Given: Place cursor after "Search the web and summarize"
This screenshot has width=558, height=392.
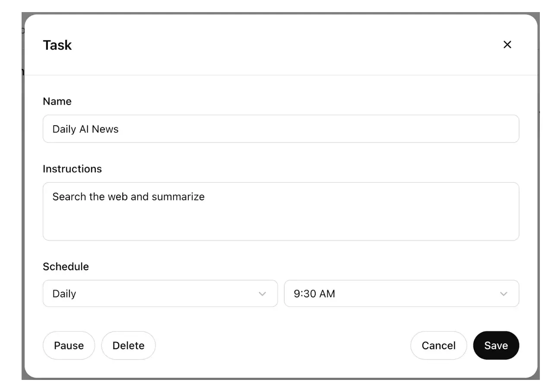Looking at the screenshot, I should click(206, 197).
